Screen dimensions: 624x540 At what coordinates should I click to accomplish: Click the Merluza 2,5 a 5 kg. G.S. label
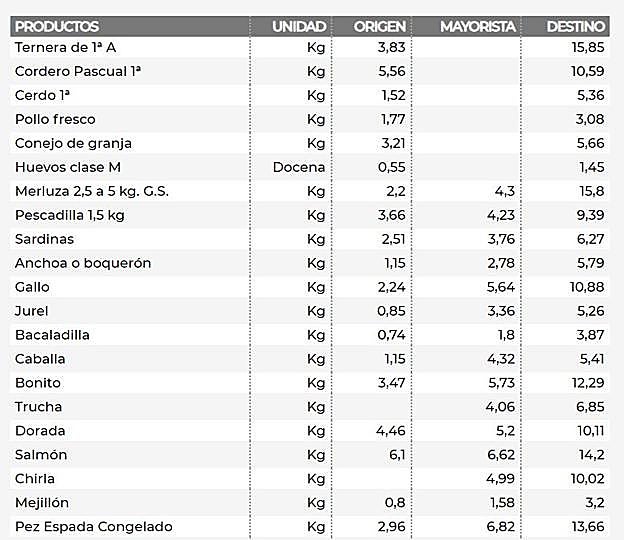click(x=92, y=191)
